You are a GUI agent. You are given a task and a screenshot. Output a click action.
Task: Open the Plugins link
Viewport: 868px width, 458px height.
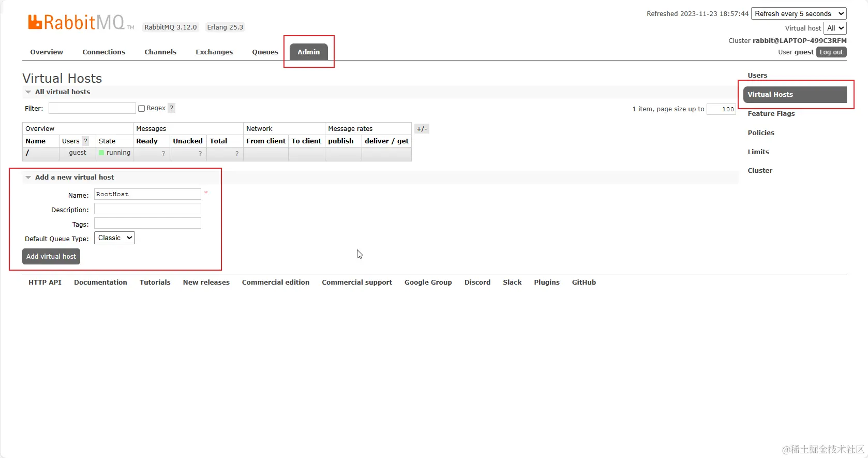(547, 282)
